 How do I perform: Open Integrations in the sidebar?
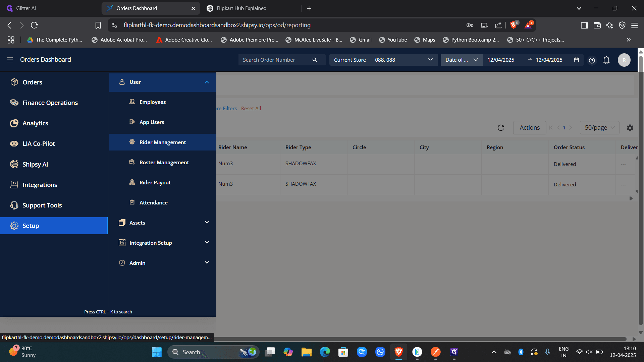click(x=54, y=185)
